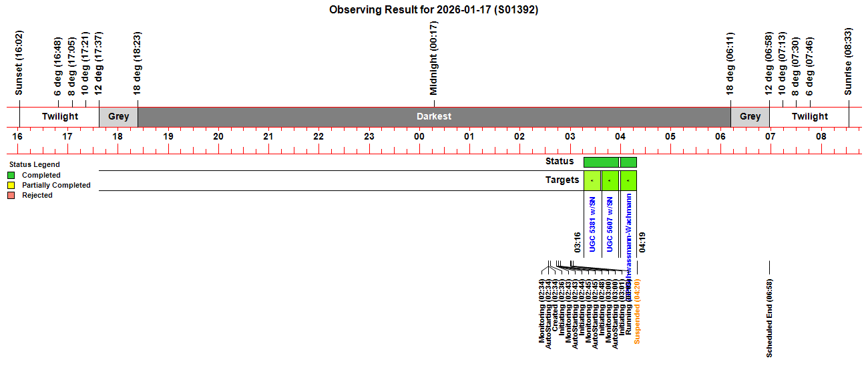Click the third green Targets block

[x=628, y=180]
